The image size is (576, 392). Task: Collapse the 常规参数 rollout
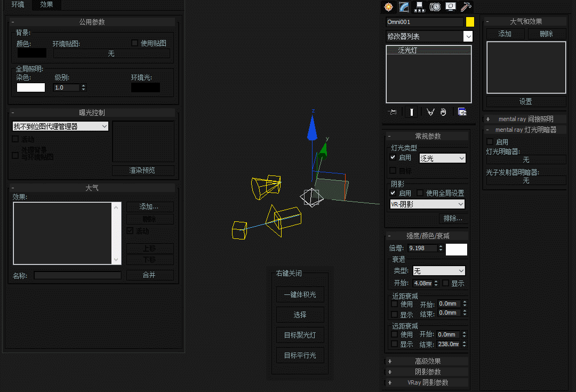428,136
